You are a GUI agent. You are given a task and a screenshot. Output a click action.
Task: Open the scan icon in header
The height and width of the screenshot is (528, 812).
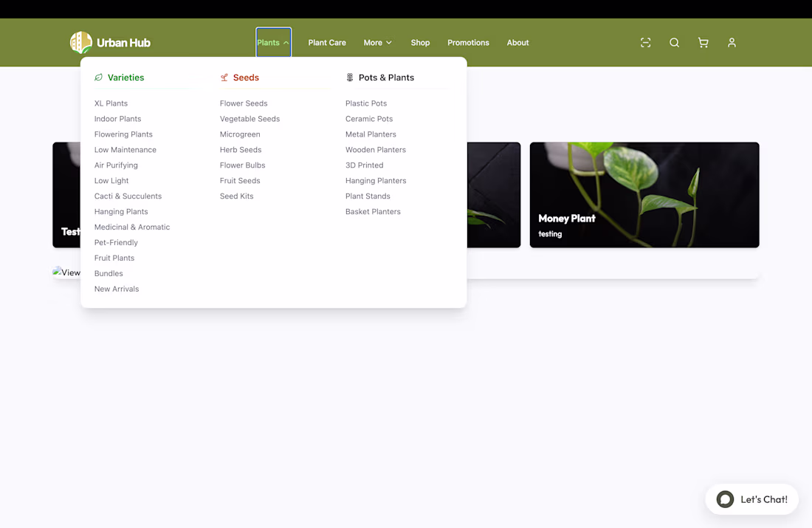(x=645, y=43)
